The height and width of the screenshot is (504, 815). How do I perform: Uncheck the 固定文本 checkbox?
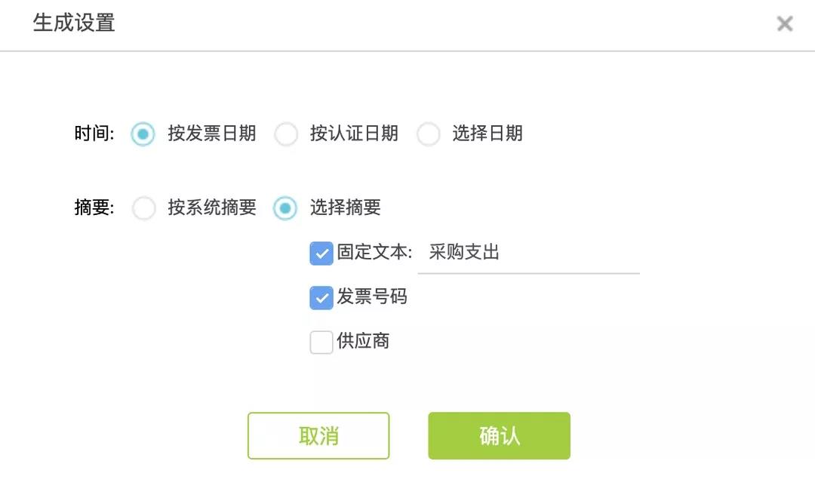coord(321,254)
